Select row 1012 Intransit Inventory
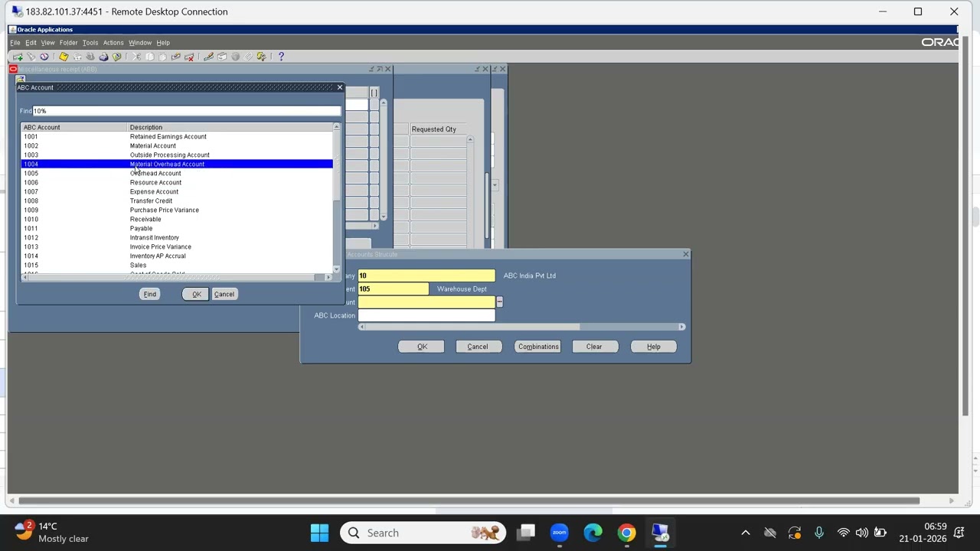980x551 pixels. point(177,237)
